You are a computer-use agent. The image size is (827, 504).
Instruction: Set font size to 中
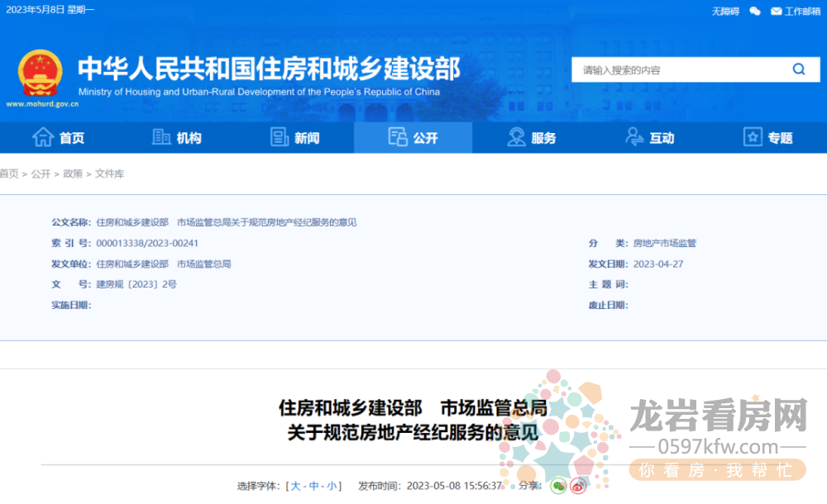(x=313, y=486)
